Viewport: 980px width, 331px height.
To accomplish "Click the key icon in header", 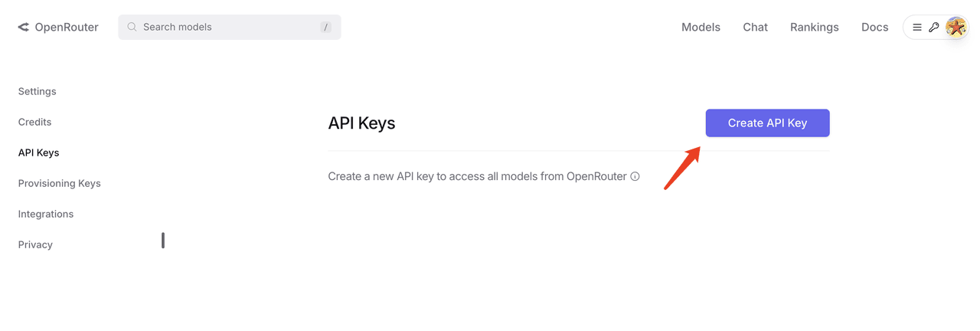I will pyautogui.click(x=934, y=27).
